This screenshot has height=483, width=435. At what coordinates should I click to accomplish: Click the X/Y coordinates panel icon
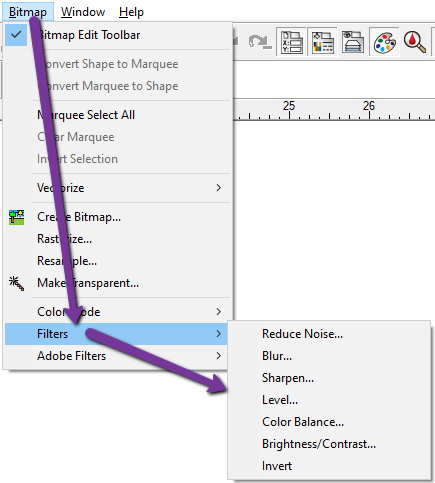(x=292, y=42)
